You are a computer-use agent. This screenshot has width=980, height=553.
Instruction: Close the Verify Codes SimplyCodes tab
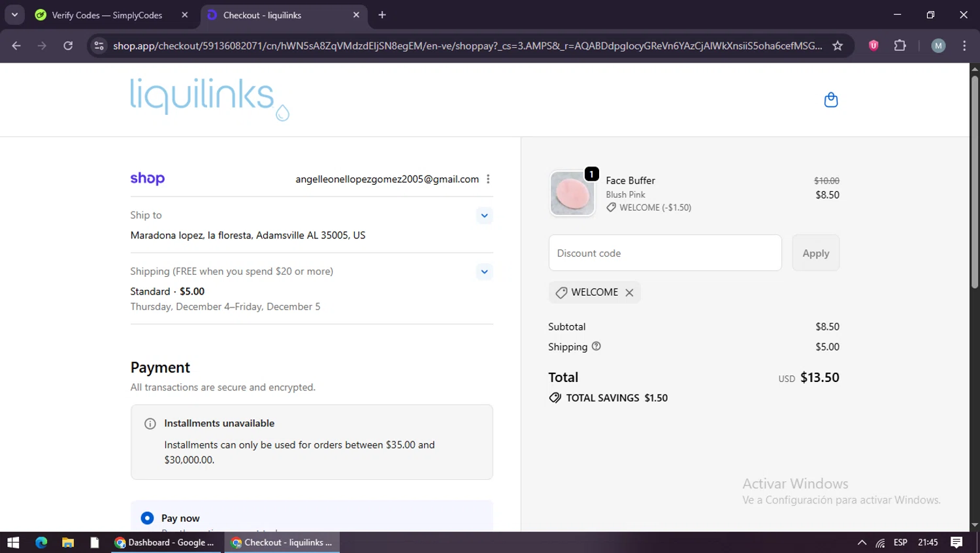pyautogui.click(x=185, y=15)
